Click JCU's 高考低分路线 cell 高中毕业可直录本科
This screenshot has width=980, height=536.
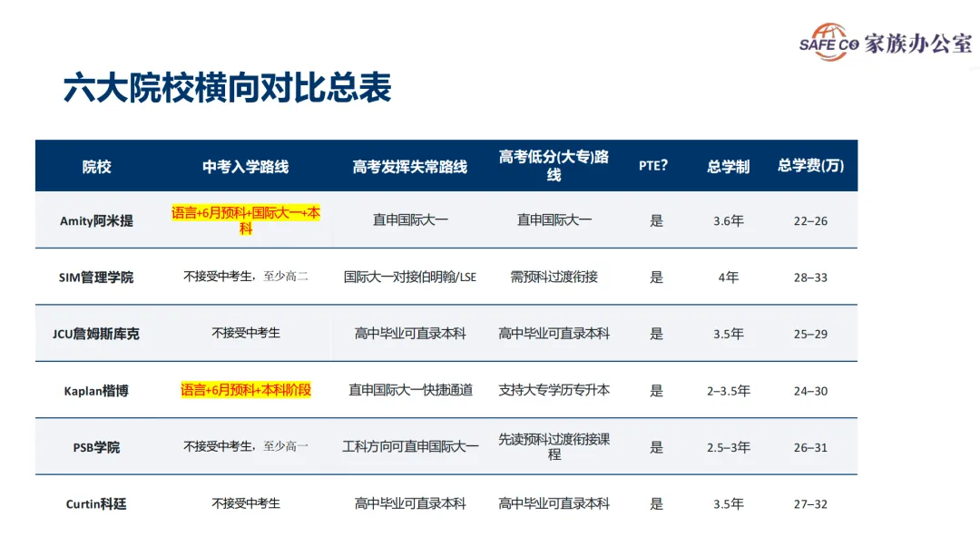coord(554,334)
